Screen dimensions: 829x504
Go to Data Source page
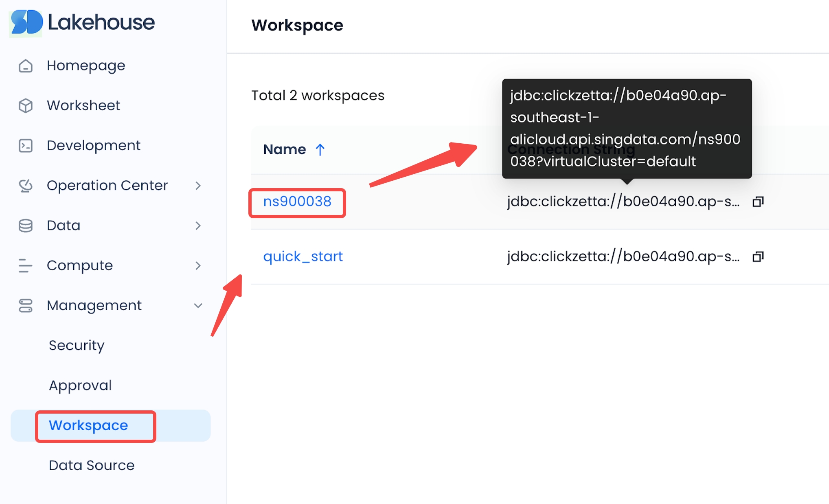pyautogui.click(x=92, y=465)
